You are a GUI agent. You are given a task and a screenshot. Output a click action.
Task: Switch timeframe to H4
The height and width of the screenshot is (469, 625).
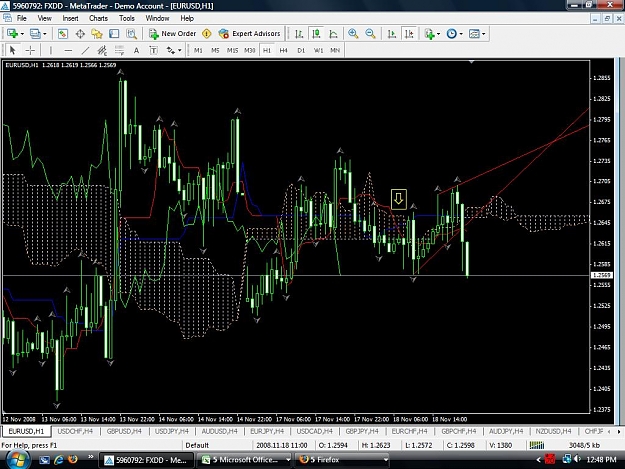pyautogui.click(x=283, y=50)
